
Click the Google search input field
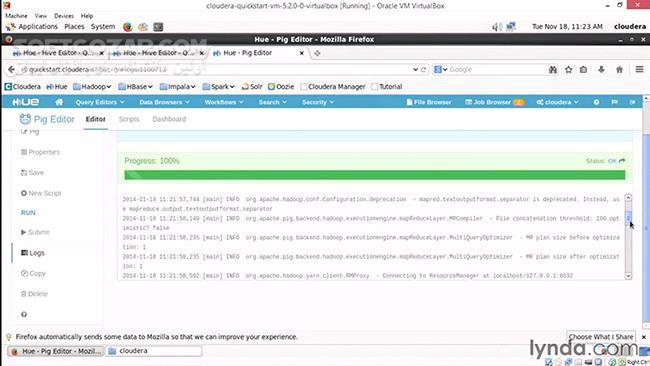[497, 70]
